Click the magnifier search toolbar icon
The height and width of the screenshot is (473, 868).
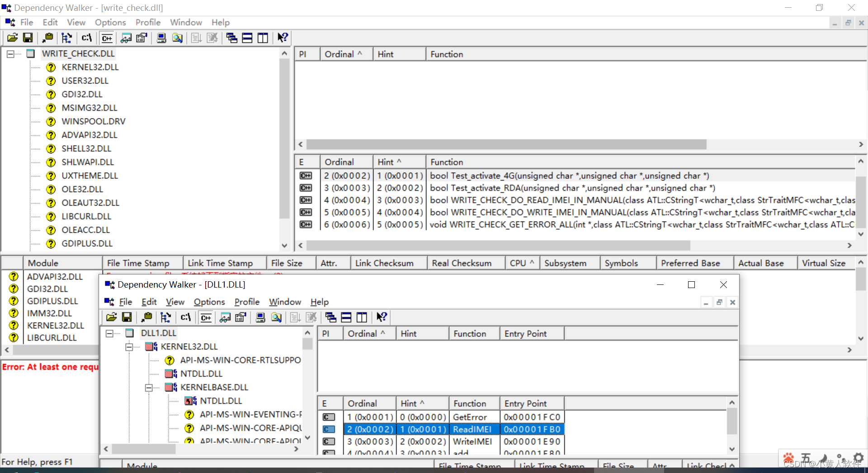pos(177,38)
